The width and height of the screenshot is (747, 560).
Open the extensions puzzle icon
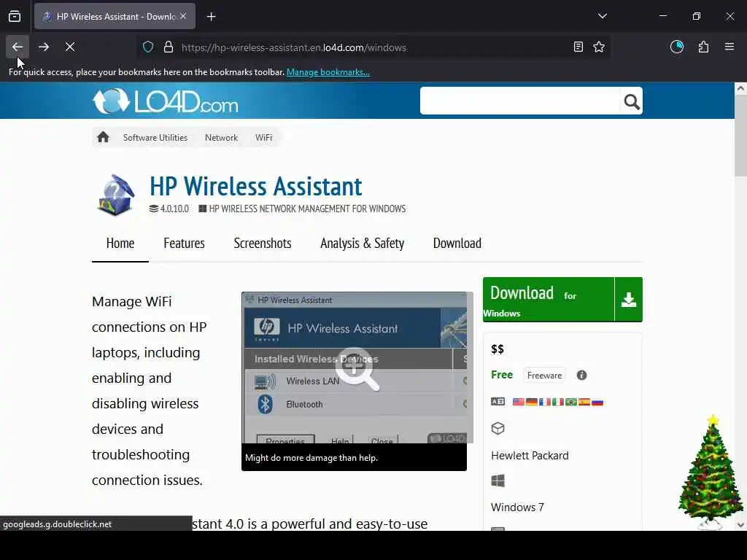(703, 47)
